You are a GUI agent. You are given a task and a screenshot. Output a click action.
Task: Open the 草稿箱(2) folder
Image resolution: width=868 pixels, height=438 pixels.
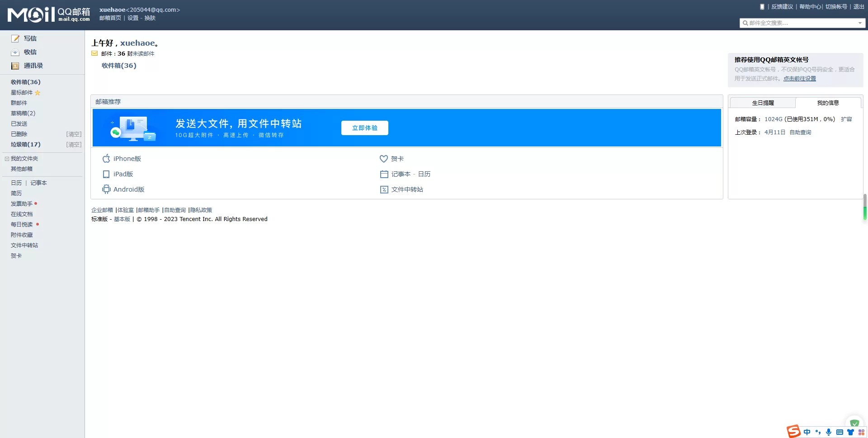[x=23, y=113]
